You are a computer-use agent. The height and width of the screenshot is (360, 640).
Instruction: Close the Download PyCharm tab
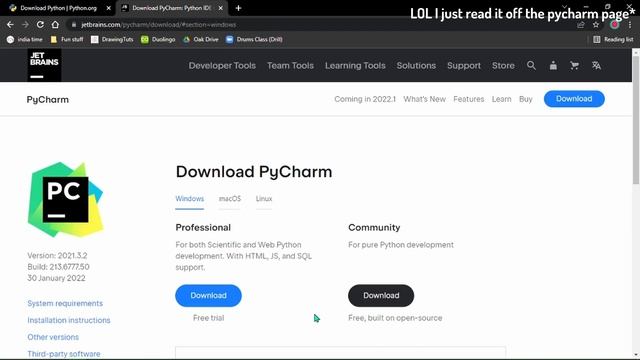tap(220, 8)
